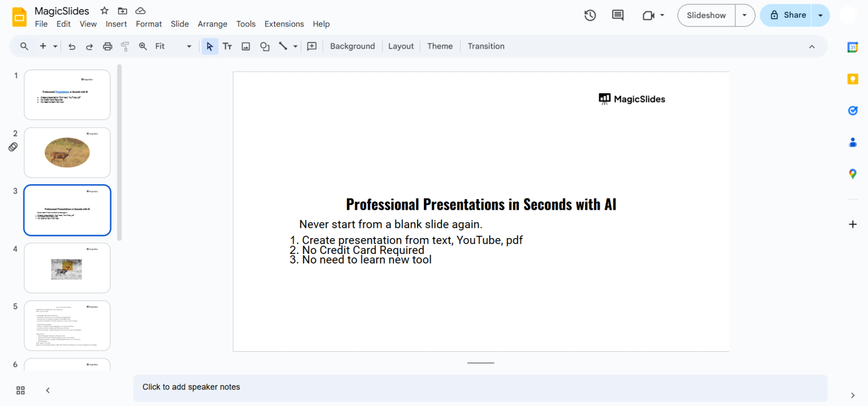868x406 pixels.
Task: Select slide 5 text thumbnail
Action: 67,326
